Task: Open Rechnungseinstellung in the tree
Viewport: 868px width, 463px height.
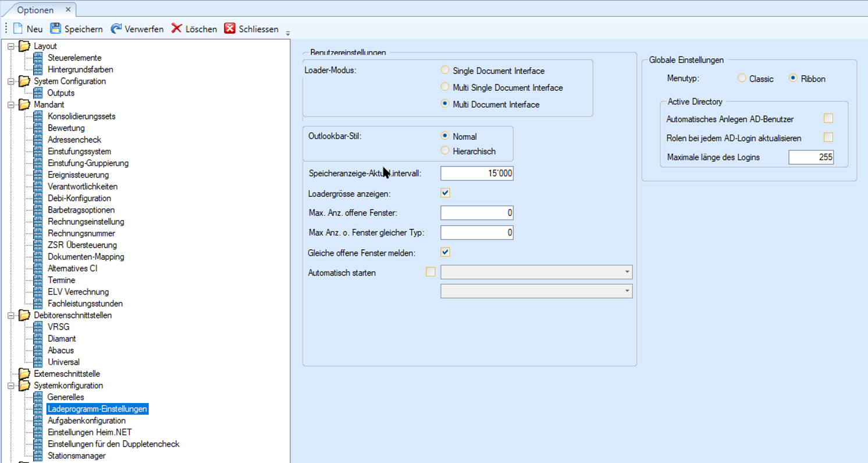Action: [86, 221]
